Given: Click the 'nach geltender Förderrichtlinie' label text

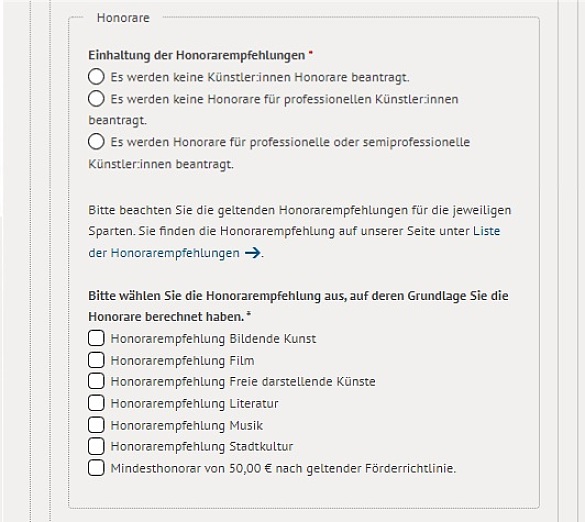Looking at the screenshot, I should click(x=366, y=468).
